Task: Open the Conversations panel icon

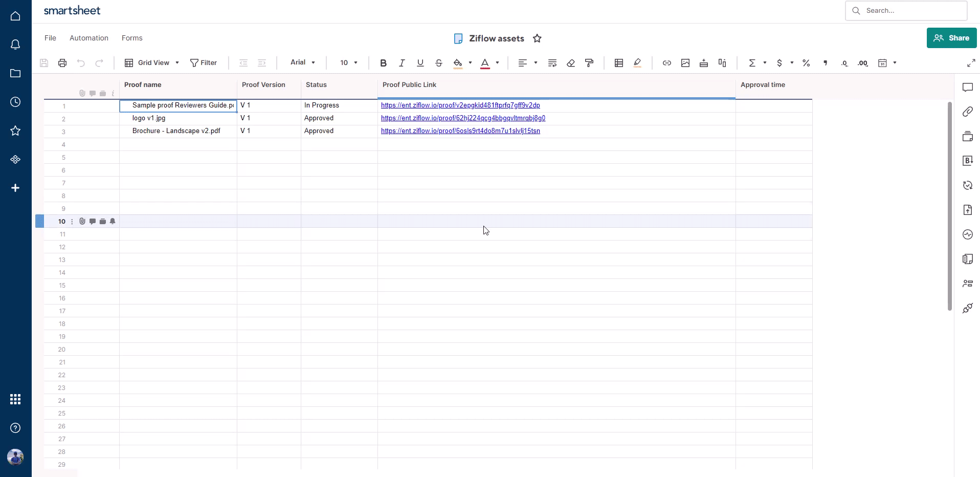Action: (967, 88)
